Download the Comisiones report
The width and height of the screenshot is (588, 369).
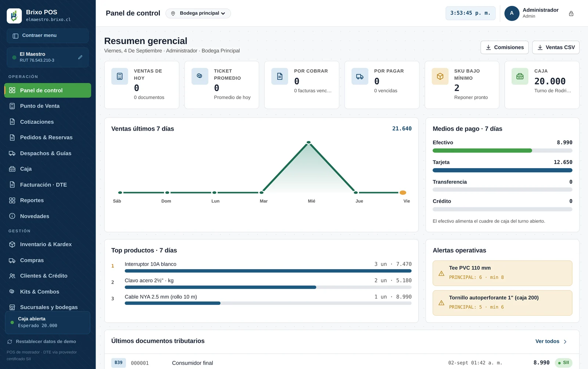505,47
